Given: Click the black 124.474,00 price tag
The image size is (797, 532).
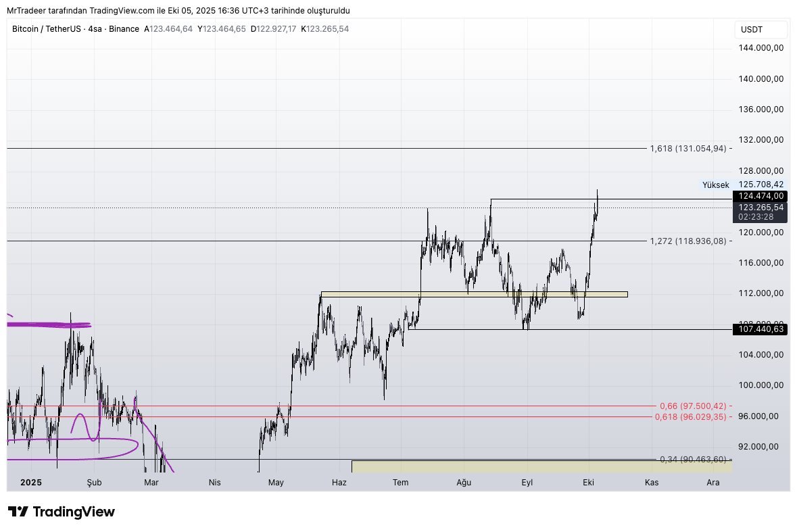Looking at the screenshot, I should 760,196.
